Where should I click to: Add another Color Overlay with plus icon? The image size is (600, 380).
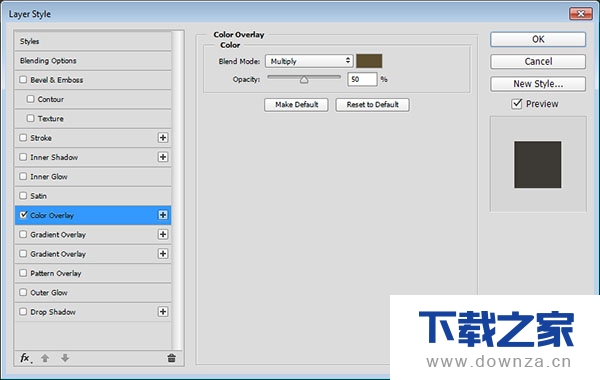pos(163,215)
